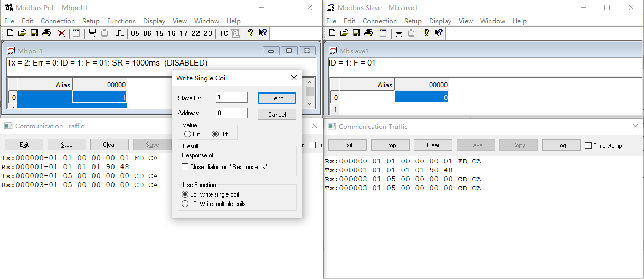
Task: Click the TC test center toolbar button
Action: (223, 33)
